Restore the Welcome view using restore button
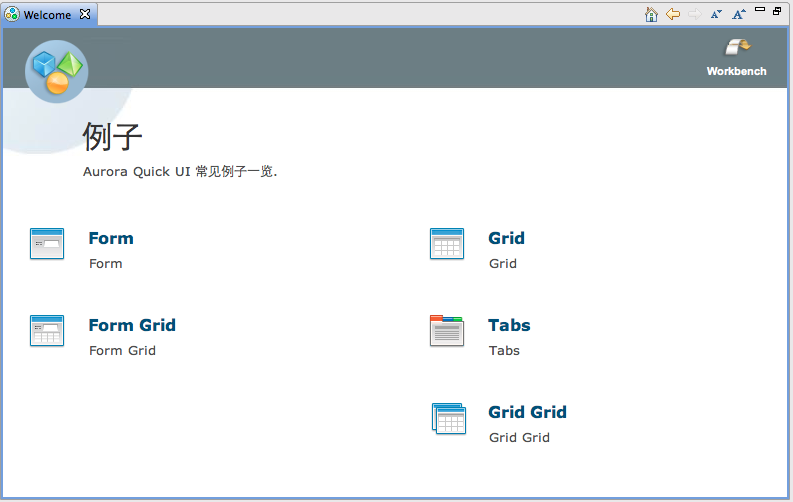The image size is (793, 502). [x=778, y=11]
